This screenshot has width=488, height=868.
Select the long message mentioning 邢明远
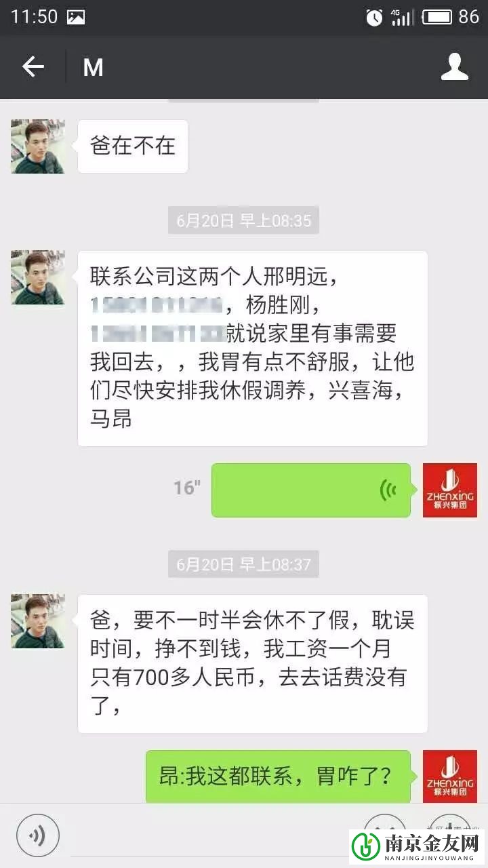pyautogui.click(x=253, y=349)
